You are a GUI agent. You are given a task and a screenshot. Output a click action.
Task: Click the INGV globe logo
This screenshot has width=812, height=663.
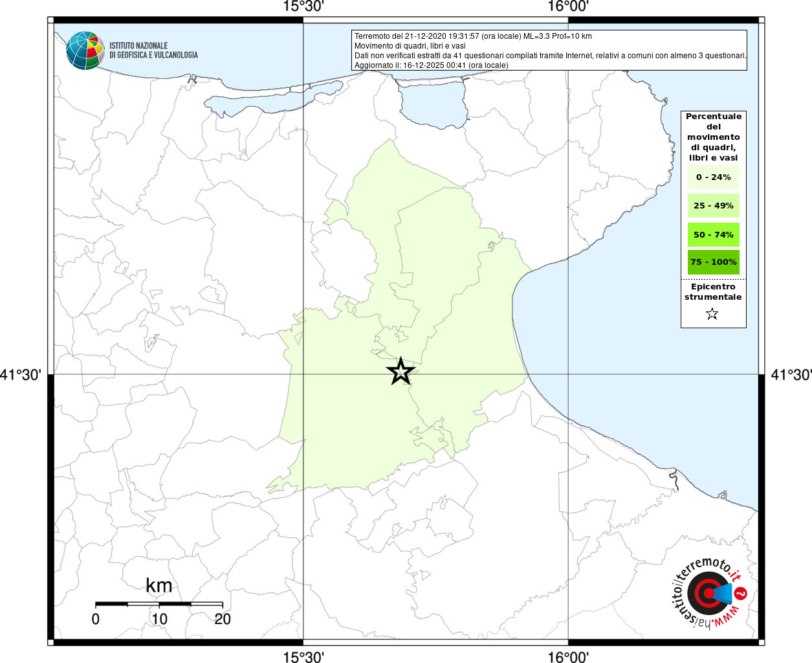(85, 50)
